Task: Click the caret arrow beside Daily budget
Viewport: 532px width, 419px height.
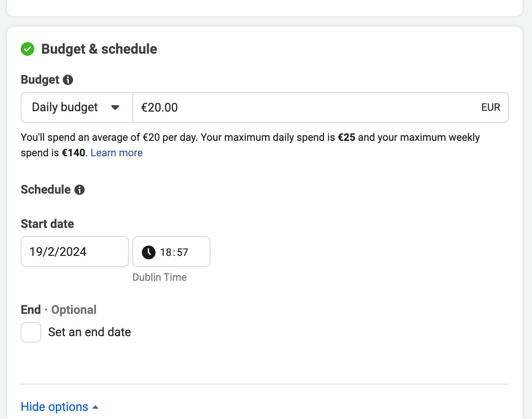Action: [115, 107]
